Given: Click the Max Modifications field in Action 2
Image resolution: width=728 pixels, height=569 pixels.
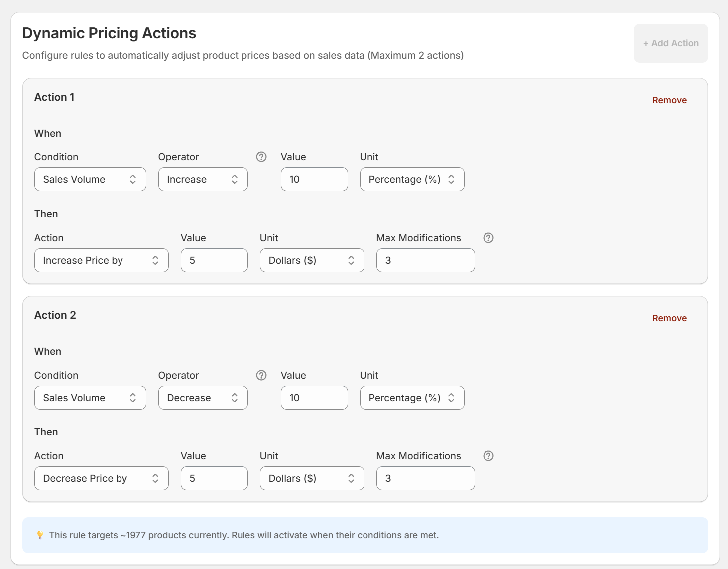Looking at the screenshot, I should tap(425, 478).
